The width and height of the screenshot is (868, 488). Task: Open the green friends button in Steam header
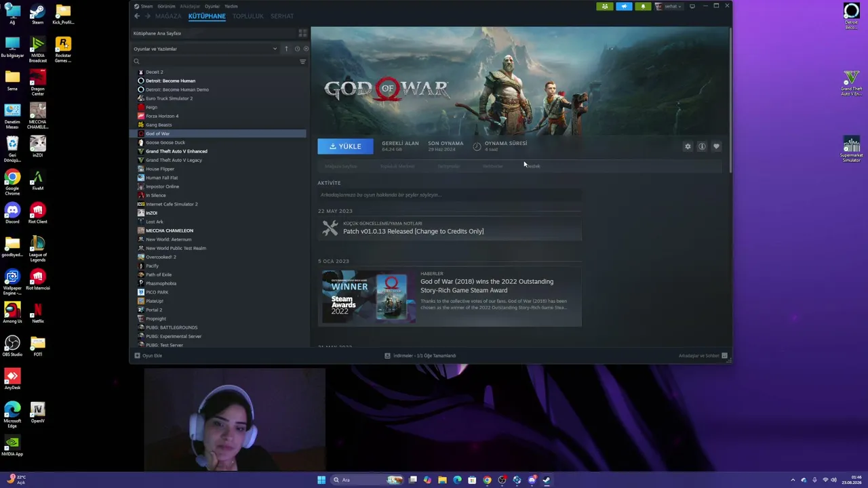click(605, 6)
